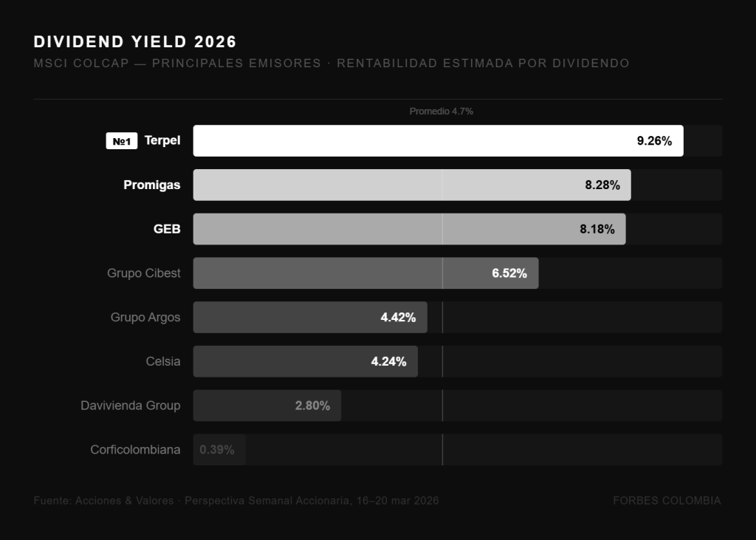Select the Davivienda Group 2.80% bar
This screenshot has height=540, width=756.
pos(267,406)
